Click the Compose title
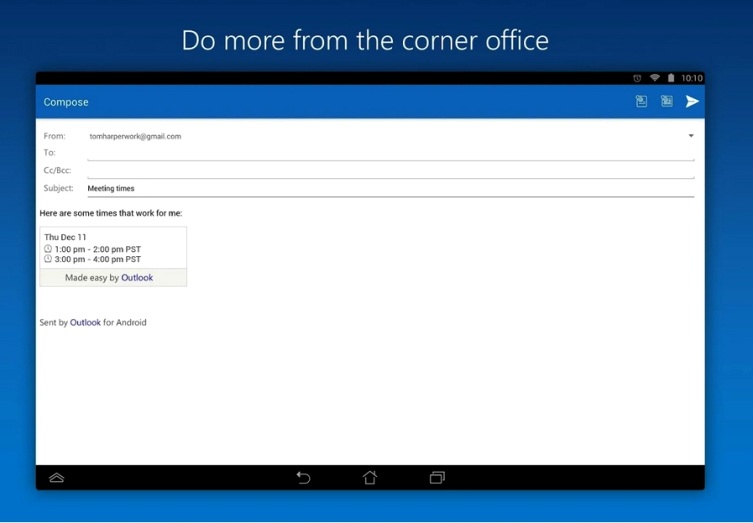The image size is (753, 523). 66,102
